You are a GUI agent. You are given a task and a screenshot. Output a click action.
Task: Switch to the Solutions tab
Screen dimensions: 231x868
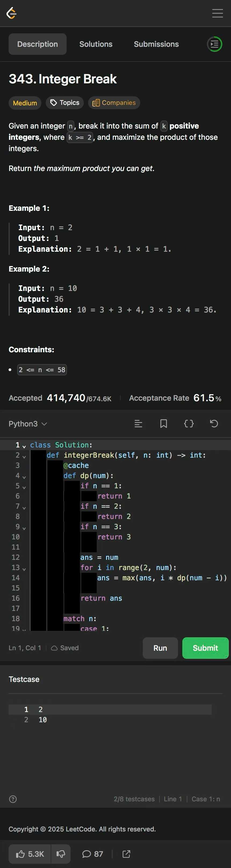(96, 44)
